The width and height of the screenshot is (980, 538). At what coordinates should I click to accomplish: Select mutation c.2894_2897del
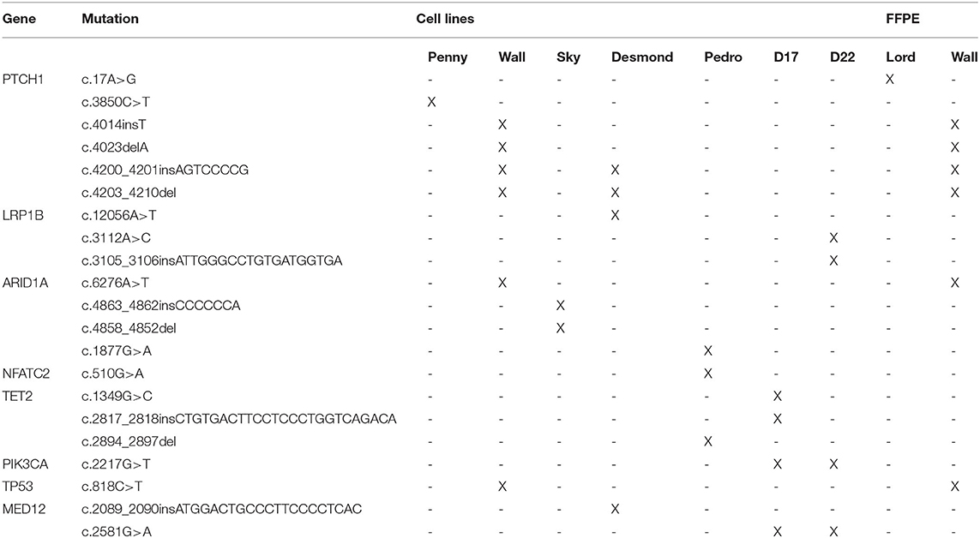pos(129,442)
